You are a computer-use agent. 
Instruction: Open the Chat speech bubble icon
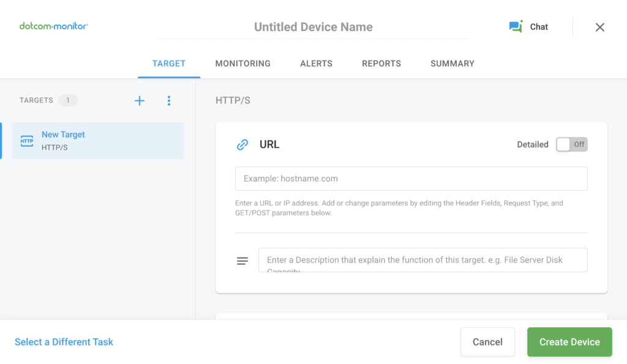pos(516,26)
